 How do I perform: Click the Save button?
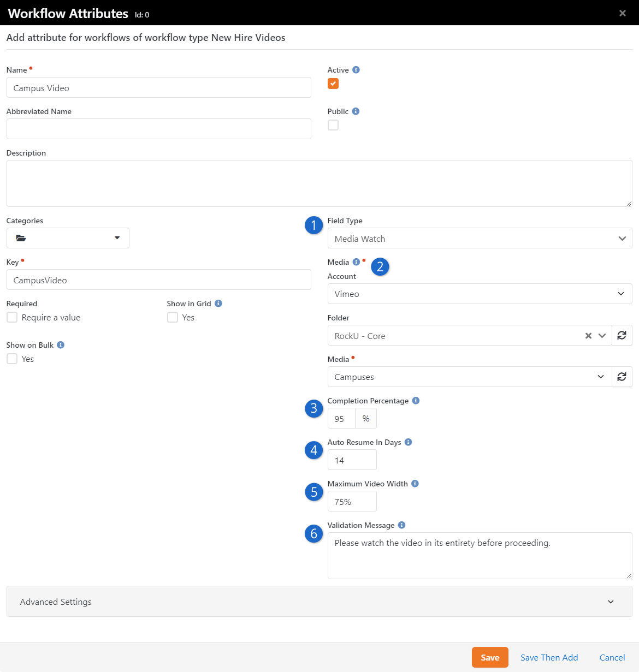click(490, 657)
